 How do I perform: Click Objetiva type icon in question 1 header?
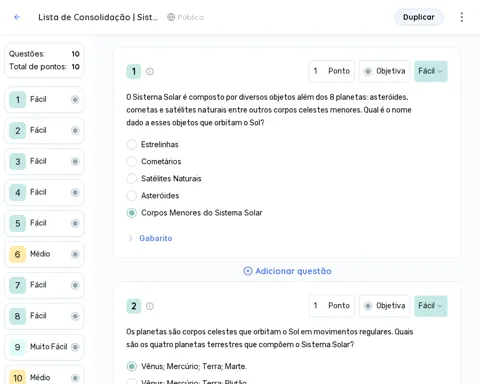[x=368, y=71]
